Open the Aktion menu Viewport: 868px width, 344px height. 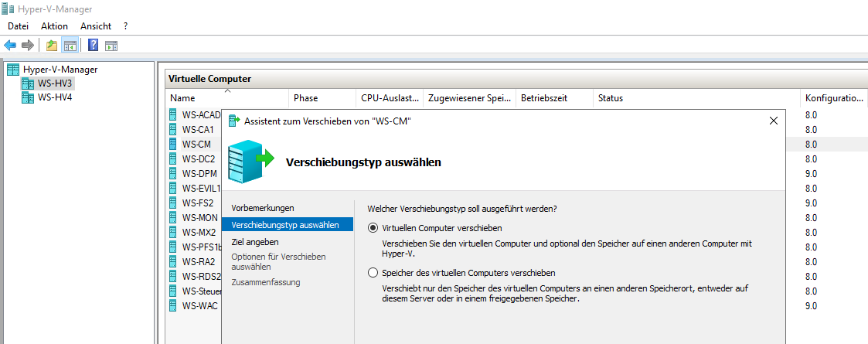(x=54, y=26)
